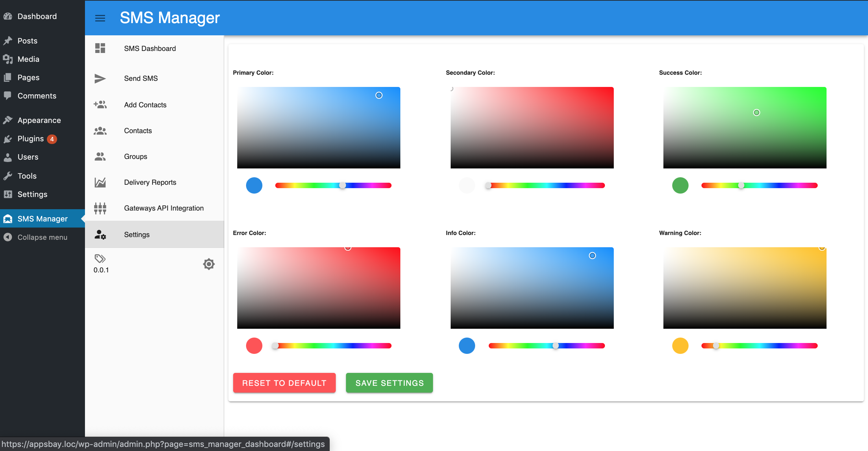Click the hamburger menu icon in header
This screenshot has width=868, height=451.
tap(100, 18)
